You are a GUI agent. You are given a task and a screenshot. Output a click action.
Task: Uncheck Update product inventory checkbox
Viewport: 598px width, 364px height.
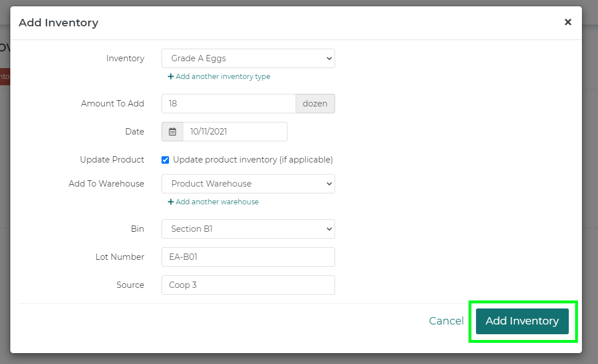(x=165, y=160)
